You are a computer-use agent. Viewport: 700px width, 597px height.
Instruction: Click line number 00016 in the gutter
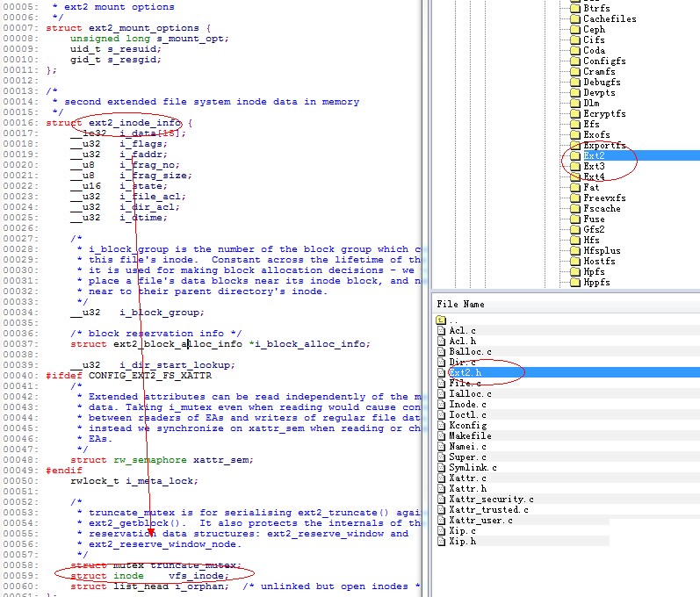click(x=20, y=123)
